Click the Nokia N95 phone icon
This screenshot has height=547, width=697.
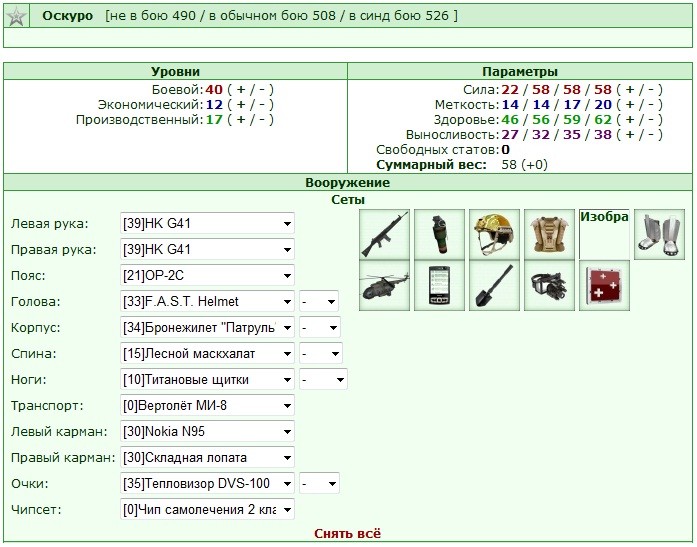440,286
